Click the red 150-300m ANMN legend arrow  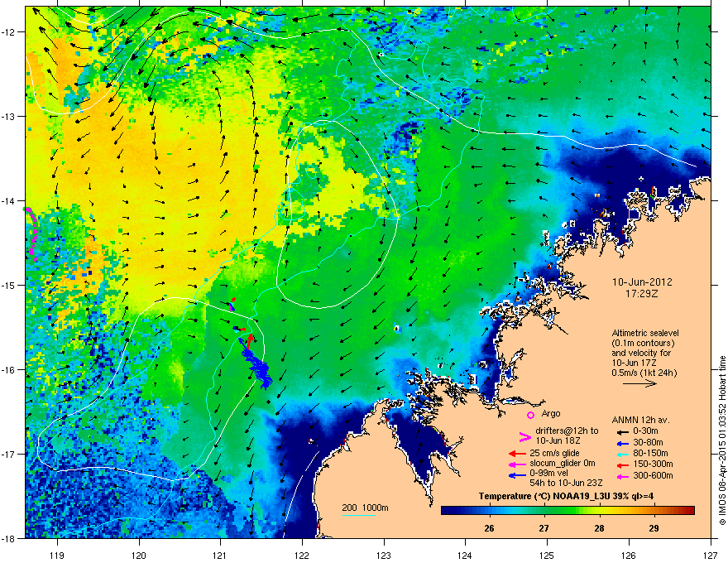(624, 464)
